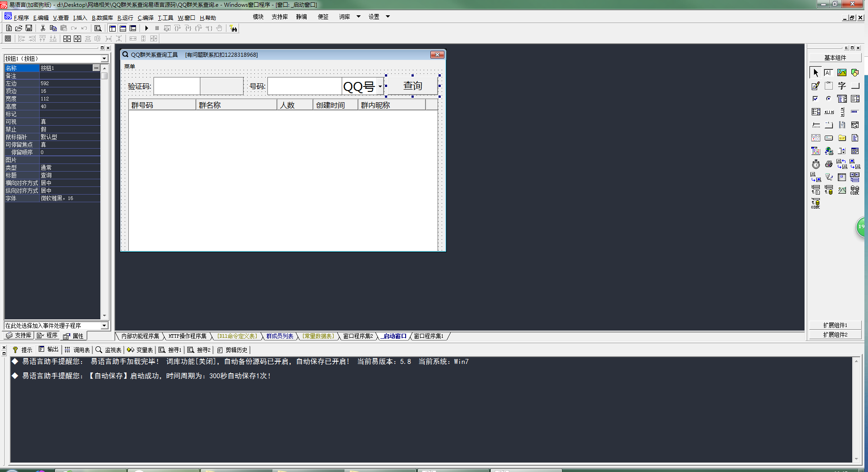This screenshot has width=868, height=472.
Task: Click the copy icon in the toolbar
Action: (53, 28)
